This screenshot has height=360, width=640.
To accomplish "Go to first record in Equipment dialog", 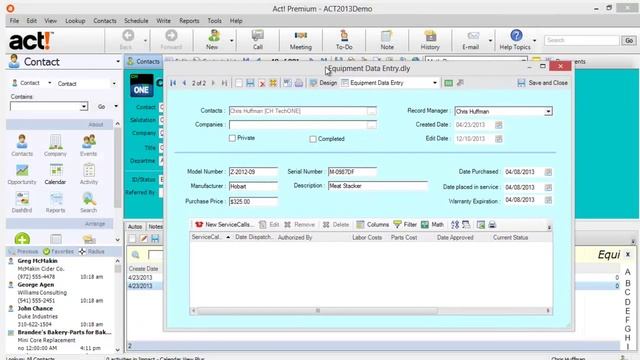I will [x=173, y=83].
